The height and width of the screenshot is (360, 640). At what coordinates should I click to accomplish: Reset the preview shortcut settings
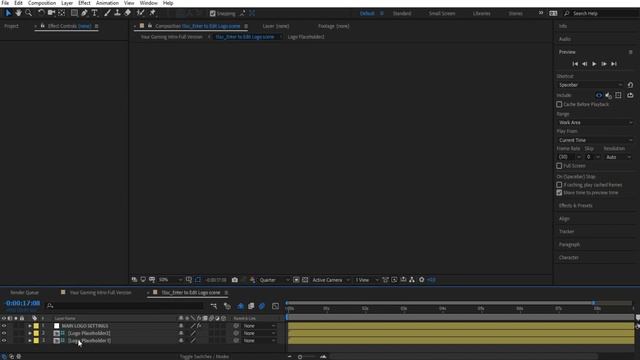[x=630, y=85]
